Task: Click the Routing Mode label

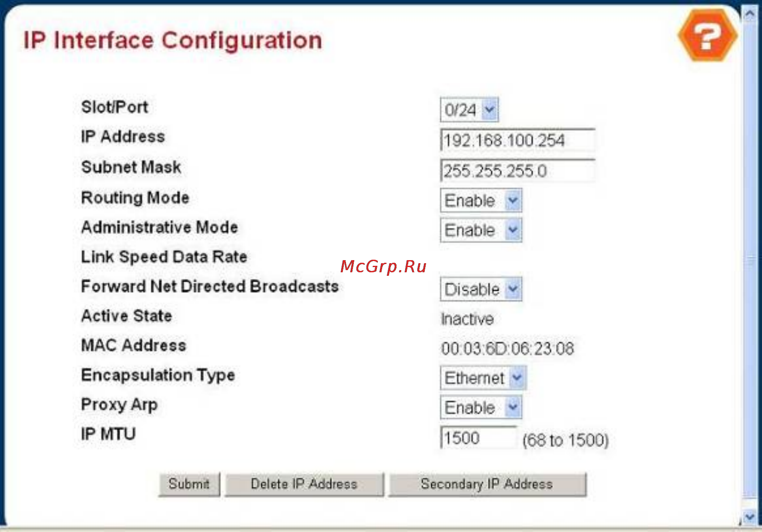Action: (135, 198)
